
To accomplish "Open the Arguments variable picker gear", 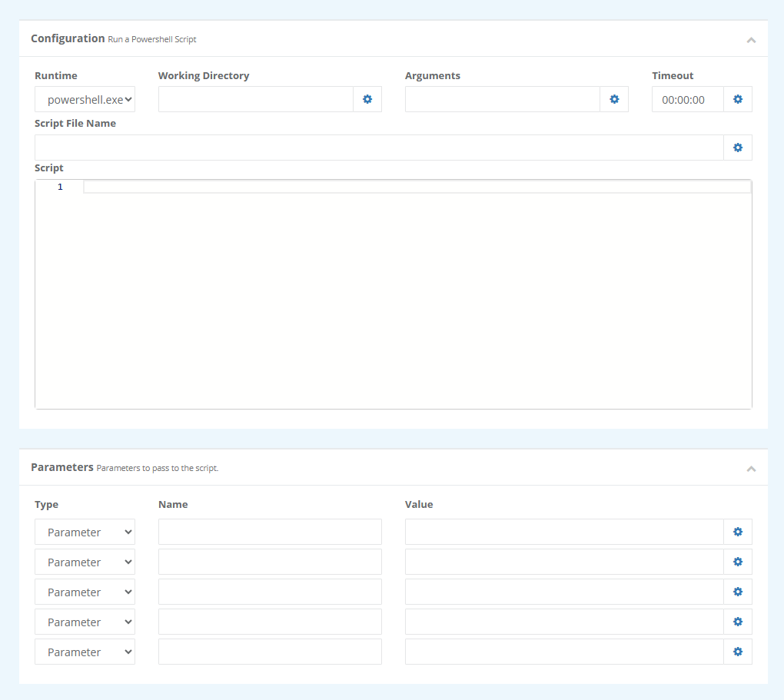I will click(x=614, y=99).
